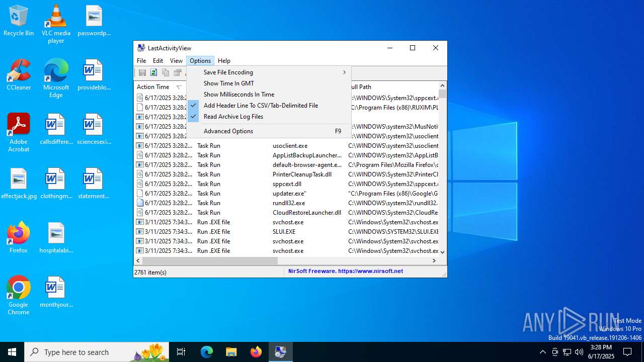Close the Options menu via its title
The height and width of the screenshot is (362, 644).
coord(200,61)
